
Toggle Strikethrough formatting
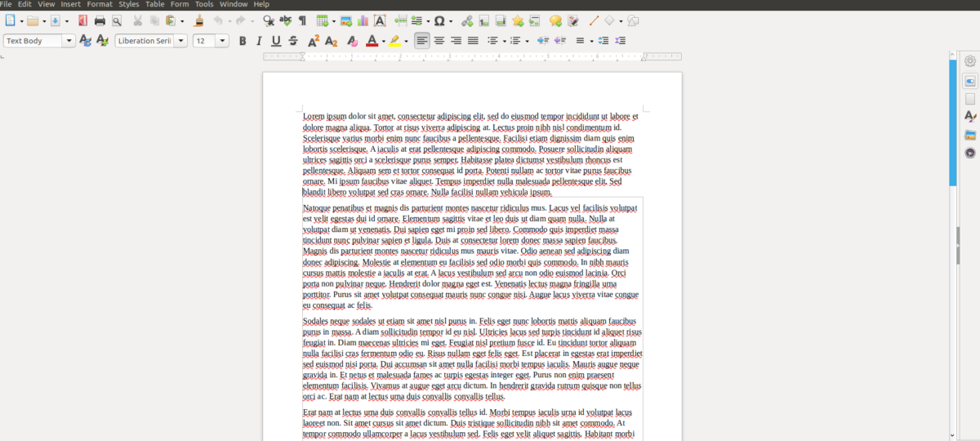[293, 41]
